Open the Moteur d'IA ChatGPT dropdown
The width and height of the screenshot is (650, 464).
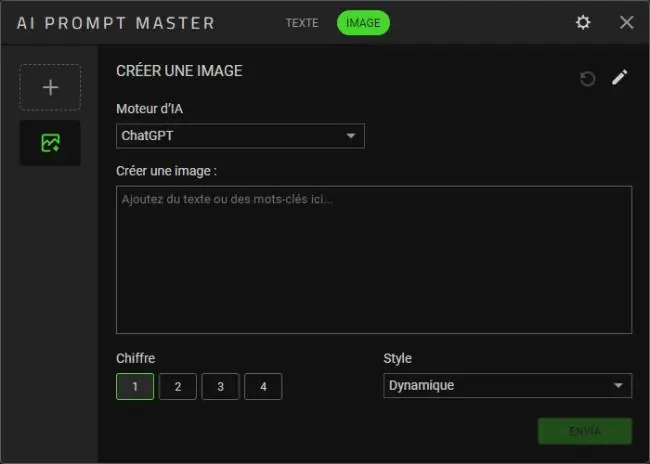tap(240, 136)
